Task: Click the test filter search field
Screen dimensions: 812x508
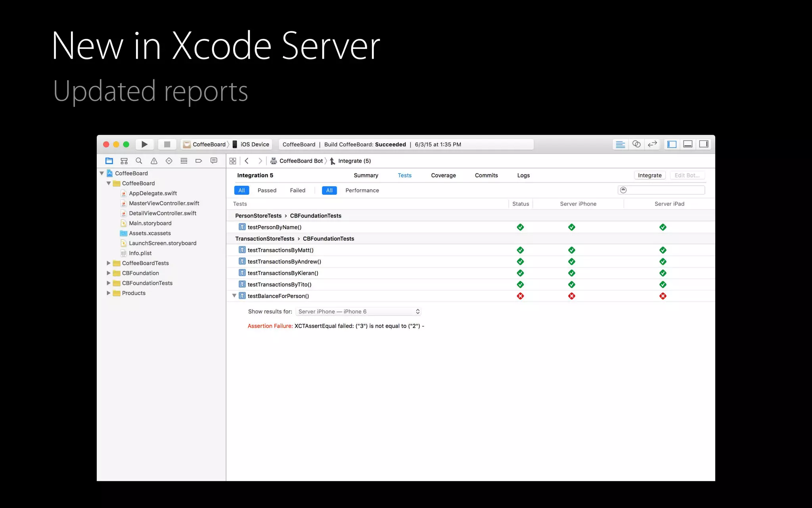Action: [x=661, y=190]
